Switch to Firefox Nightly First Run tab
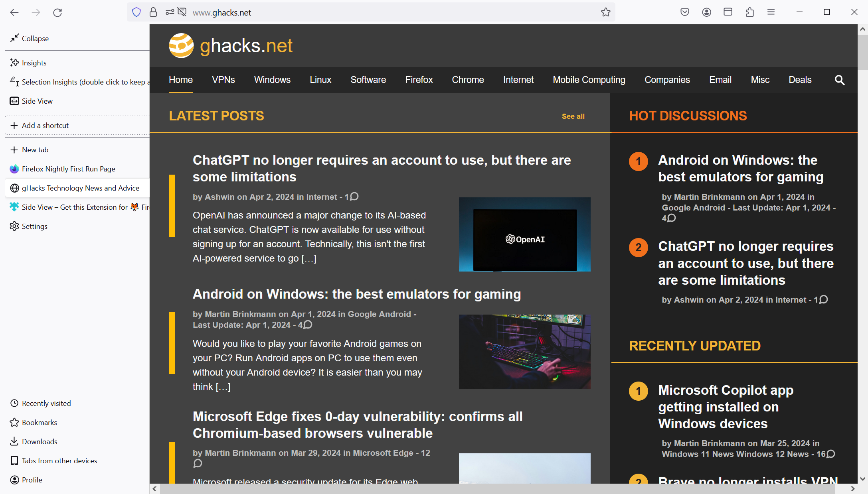Image resolution: width=868 pixels, height=494 pixels. pos(68,169)
